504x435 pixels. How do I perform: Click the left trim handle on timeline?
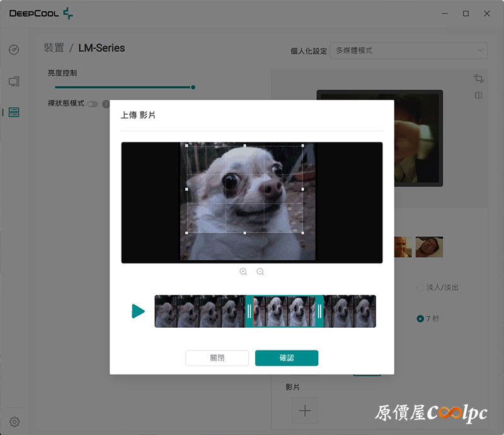249,311
